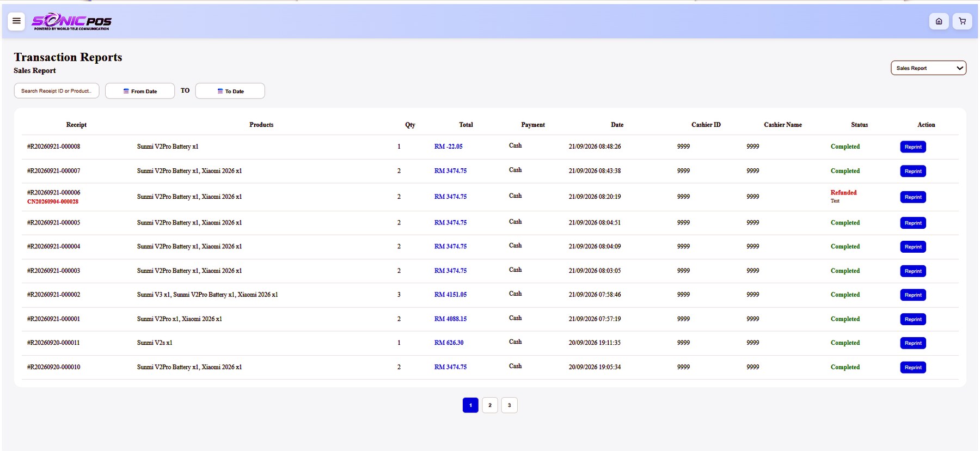980x451 pixels.
Task: Open the To Date picker
Action: [230, 91]
